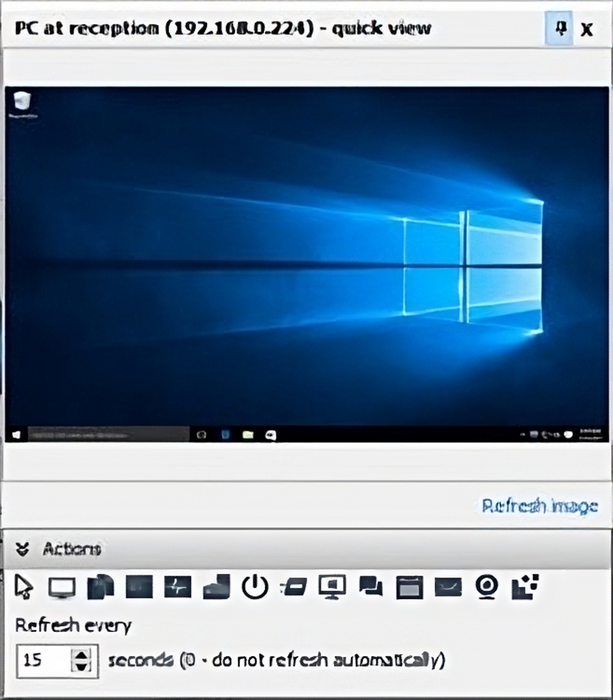Click the remote desktop preview thumbnail
The image size is (613, 700).
click(306, 265)
